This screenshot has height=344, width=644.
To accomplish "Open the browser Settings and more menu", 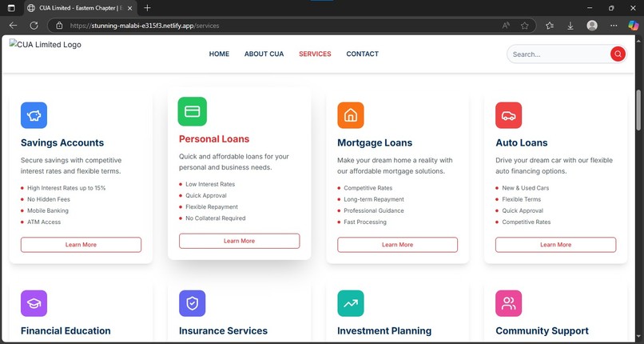I will (614, 26).
